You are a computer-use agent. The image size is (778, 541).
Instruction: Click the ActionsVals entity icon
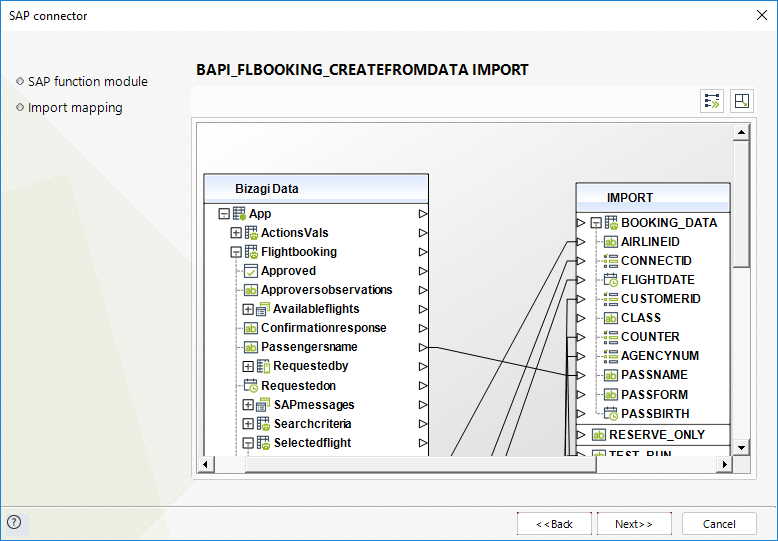(251, 233)
